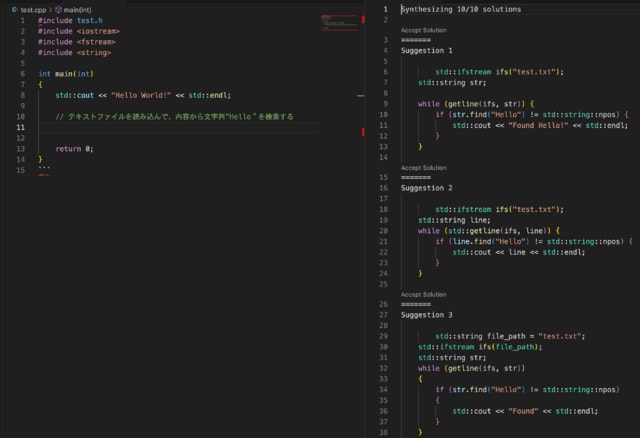Click the "Suggestion 1" heading

[426, 50]
